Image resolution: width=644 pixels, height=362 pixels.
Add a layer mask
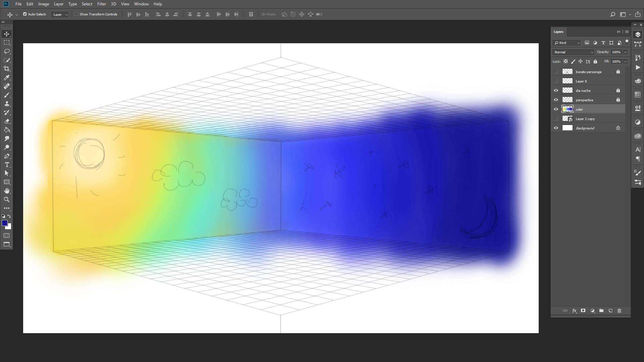pos(583,311)
